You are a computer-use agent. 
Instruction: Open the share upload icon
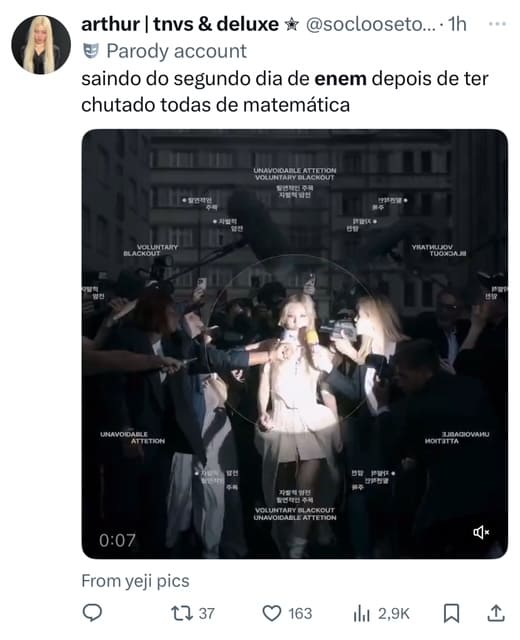tap(496, 613)
